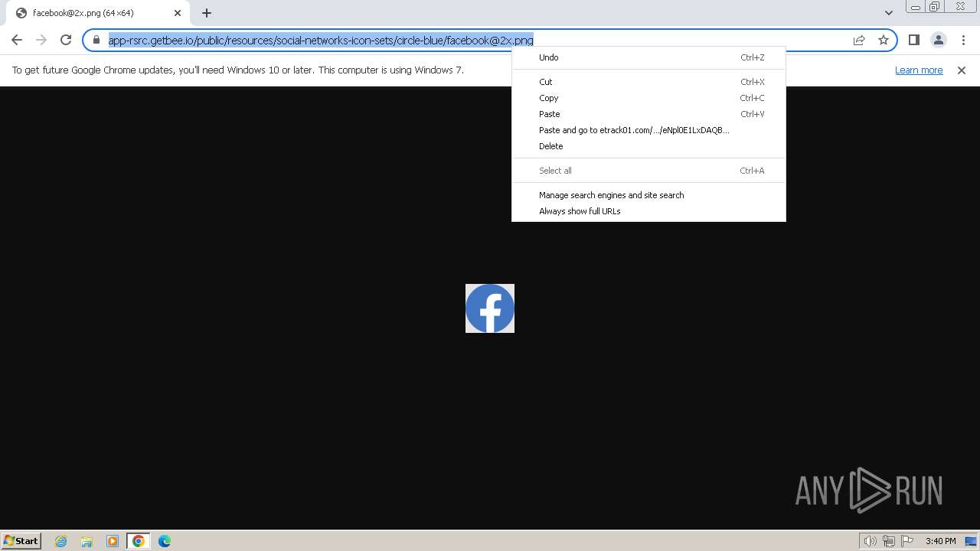Open the tab search dropdown arrow
The width and height of the screenshot is (980, 551).
(x=888, y=13)
